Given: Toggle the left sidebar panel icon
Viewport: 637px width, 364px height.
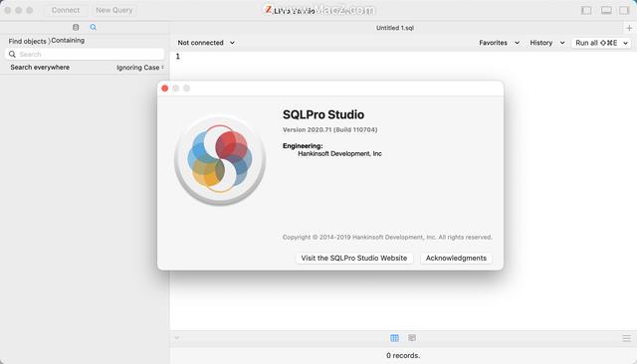Looking at the screenshot, I should (x=586, y=10).
